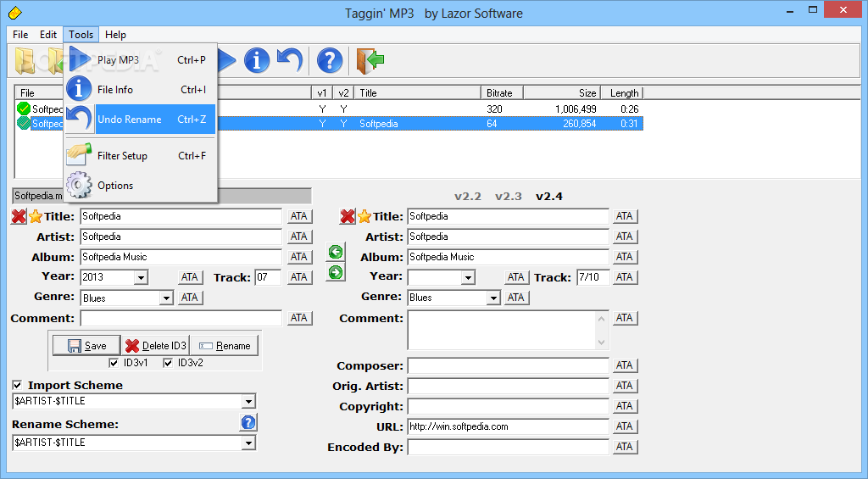Image resolution: width=868 pixels, height=479 pixels.
Task: Select tag version v2.4
Action: [549, 196]
